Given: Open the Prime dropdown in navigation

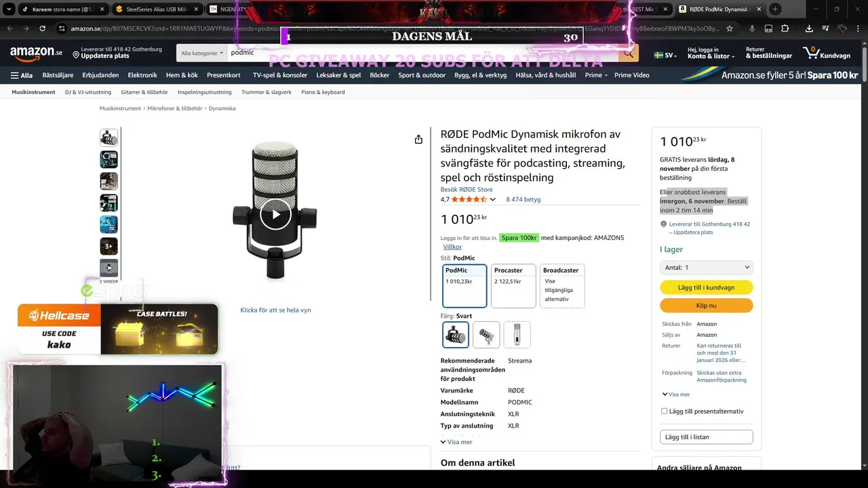Looking at the screenshot, I should (x=596, y=75).
